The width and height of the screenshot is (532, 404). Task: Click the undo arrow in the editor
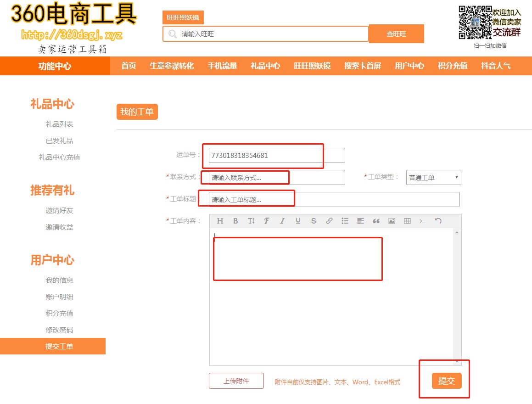438,221
